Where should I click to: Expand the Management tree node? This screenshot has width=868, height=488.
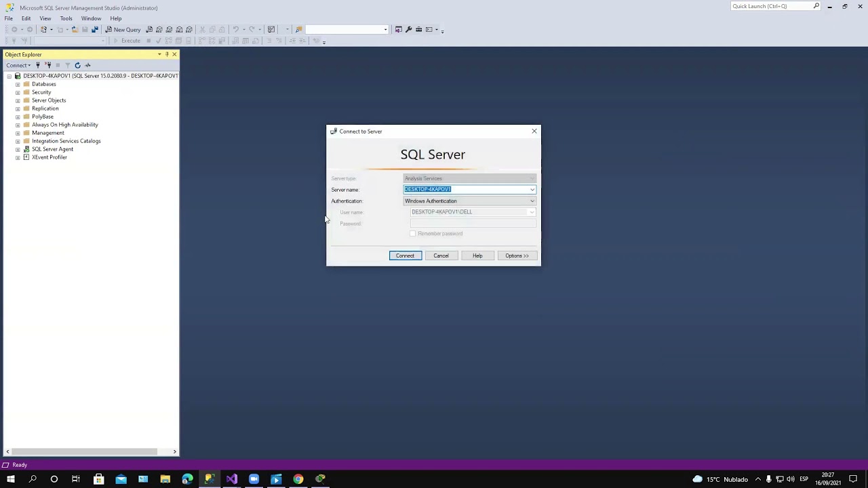pyautogui.click(x=18, y=133)
